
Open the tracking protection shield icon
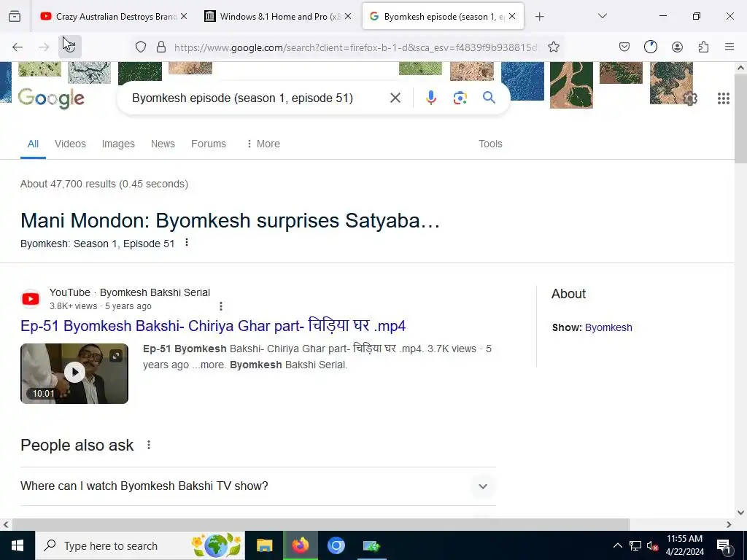point(141,47)
